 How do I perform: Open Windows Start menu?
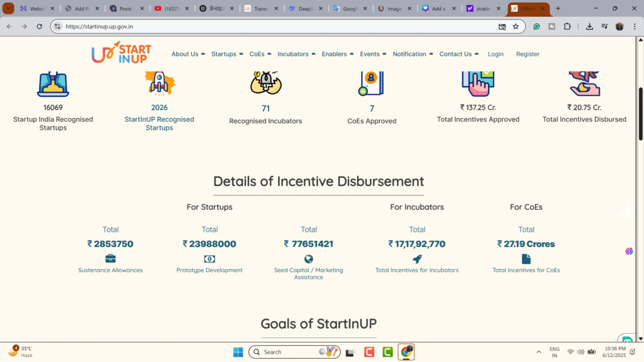(238, 352)
